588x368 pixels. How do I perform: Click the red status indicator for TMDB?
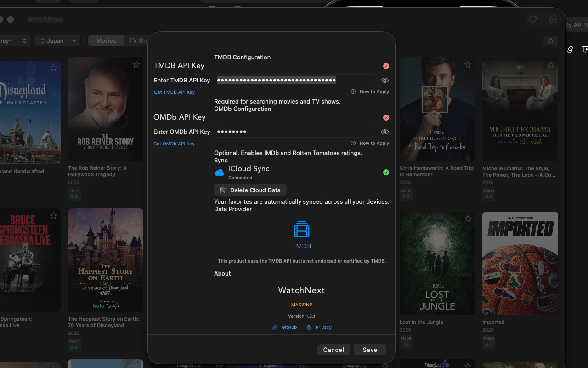[386, 66]
